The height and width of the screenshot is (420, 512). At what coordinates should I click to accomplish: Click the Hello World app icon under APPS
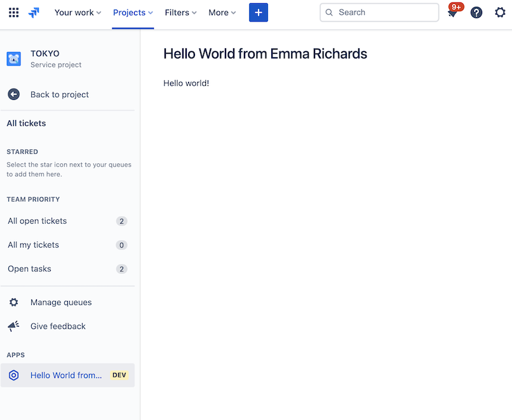[x=13, y=375]
